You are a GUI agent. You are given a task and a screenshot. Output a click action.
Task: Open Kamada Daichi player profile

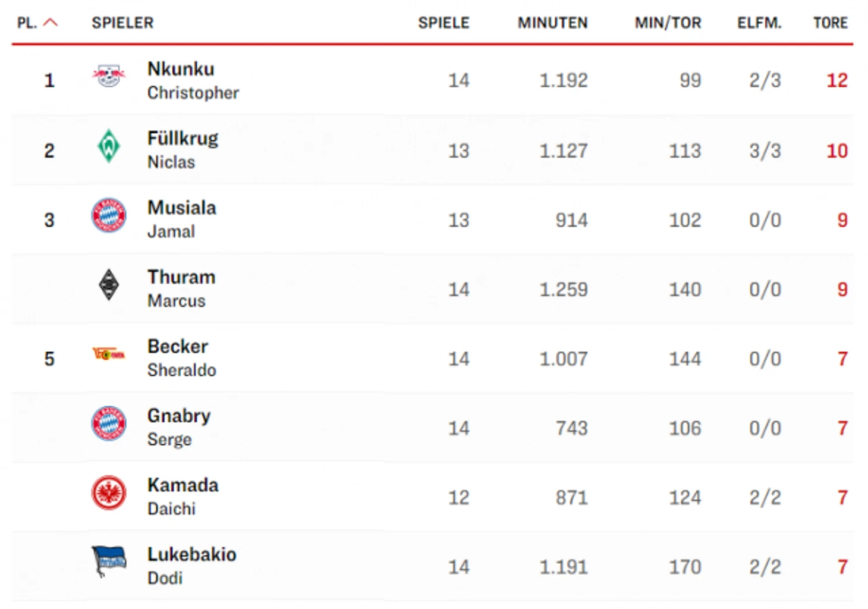pos(183,497)
